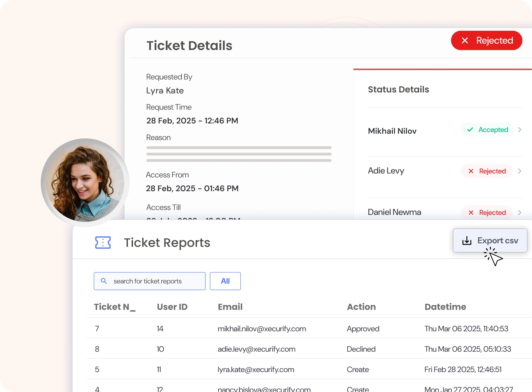Click the X icon on Adie Levy's Rejected badge
This screenshot has width=532, height=392.
click(471, 171)
